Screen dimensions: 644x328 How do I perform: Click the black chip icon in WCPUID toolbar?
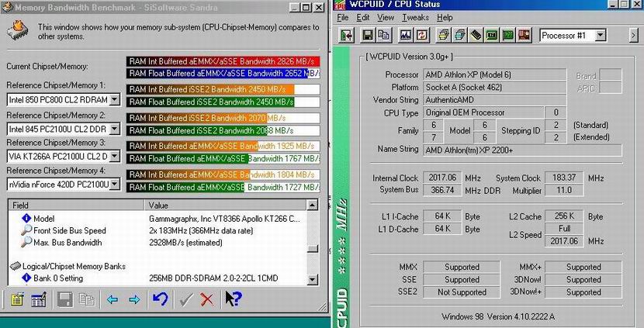tap(476, 36)
